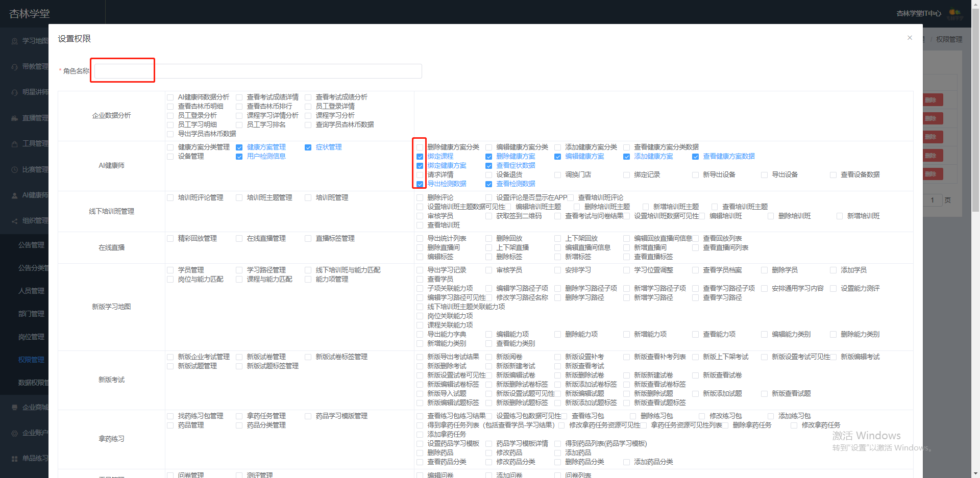980x478 pixels.
Task: Click 杏林学堂IT中心 account name
Action: pos(919,13)
